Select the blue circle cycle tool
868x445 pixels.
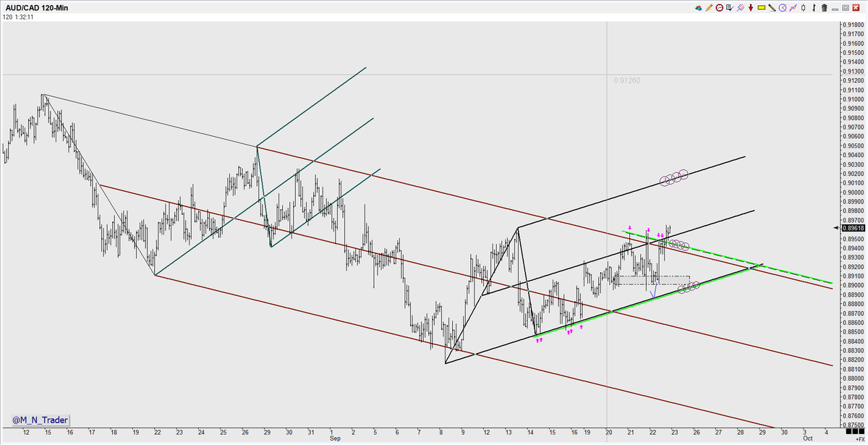[x=783, y=7]
